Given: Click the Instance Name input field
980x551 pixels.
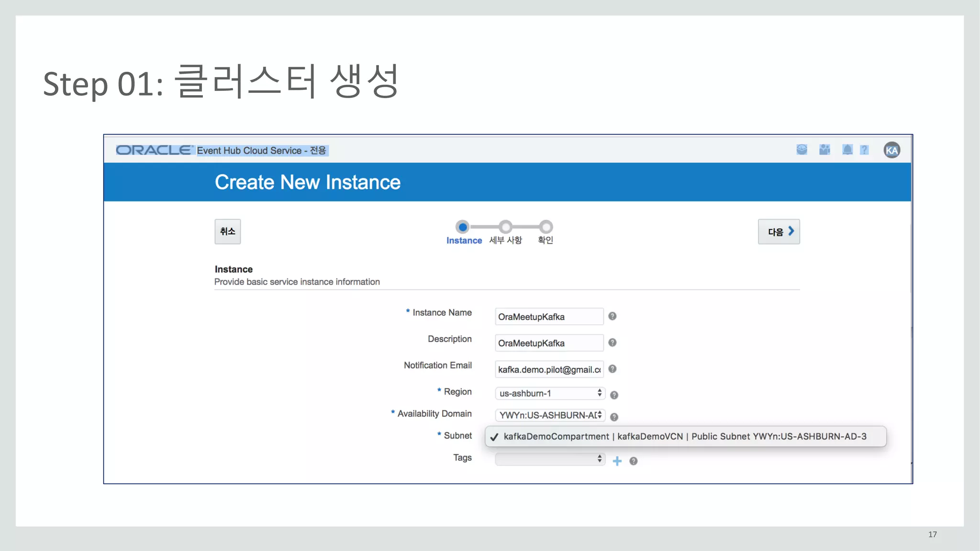Looking at the screenshot, I should coord(549,317).
